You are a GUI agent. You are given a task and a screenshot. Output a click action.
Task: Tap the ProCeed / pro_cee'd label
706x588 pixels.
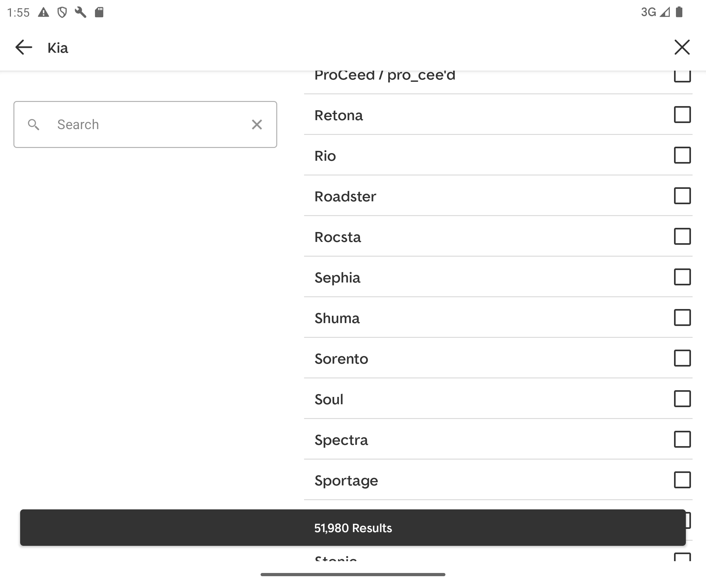tap(385, 76)
